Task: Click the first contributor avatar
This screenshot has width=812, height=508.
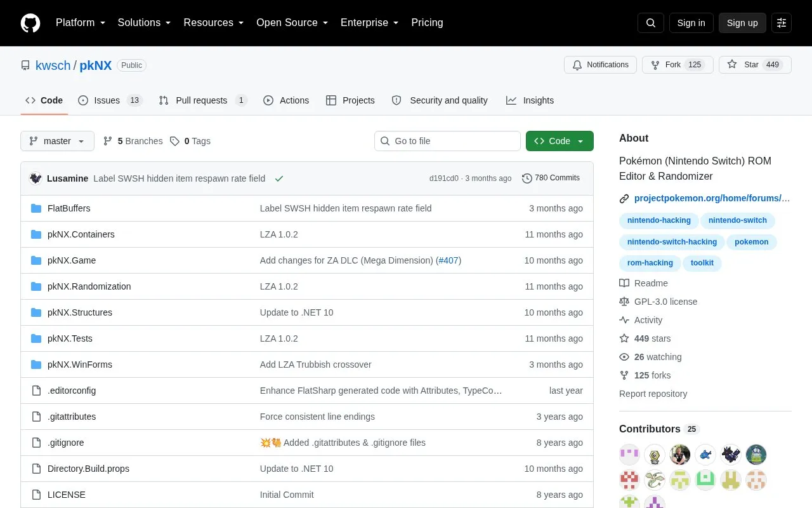Action: 629,455
